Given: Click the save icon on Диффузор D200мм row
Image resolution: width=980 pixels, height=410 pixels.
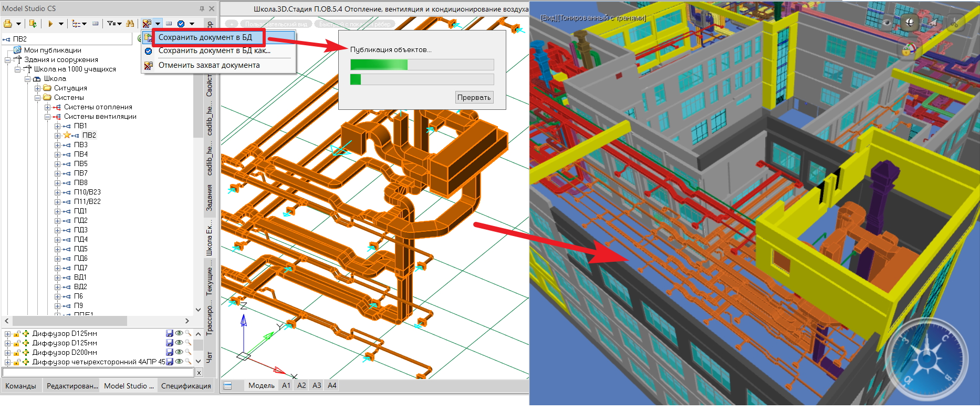Looking at the screenshot, I should tap(169, 352).
